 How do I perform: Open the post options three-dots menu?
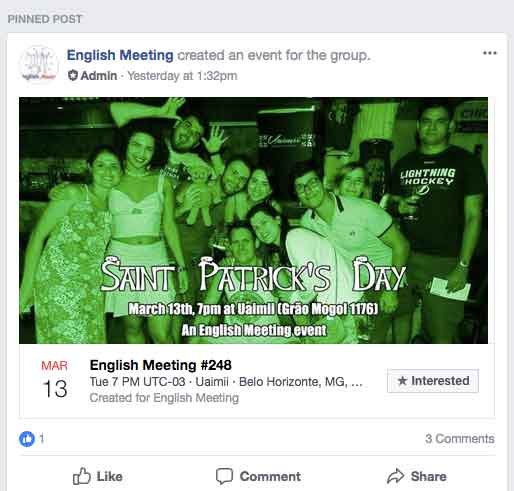490,53
